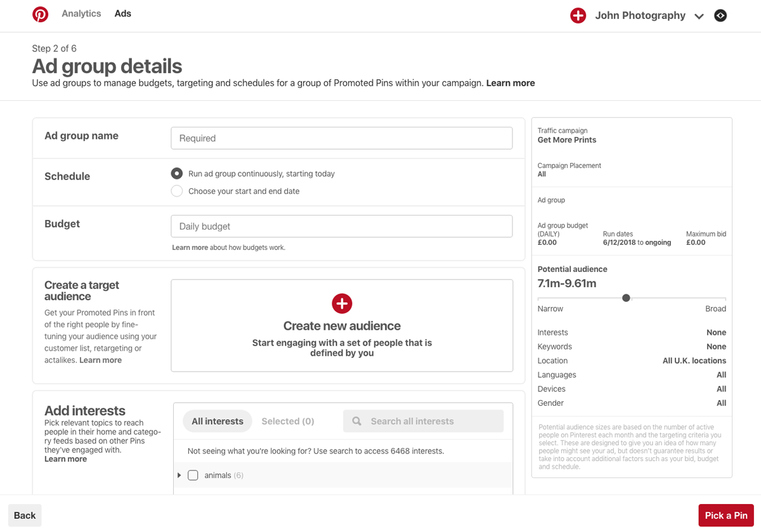Select Run ad group continuously option

[177, 174]
